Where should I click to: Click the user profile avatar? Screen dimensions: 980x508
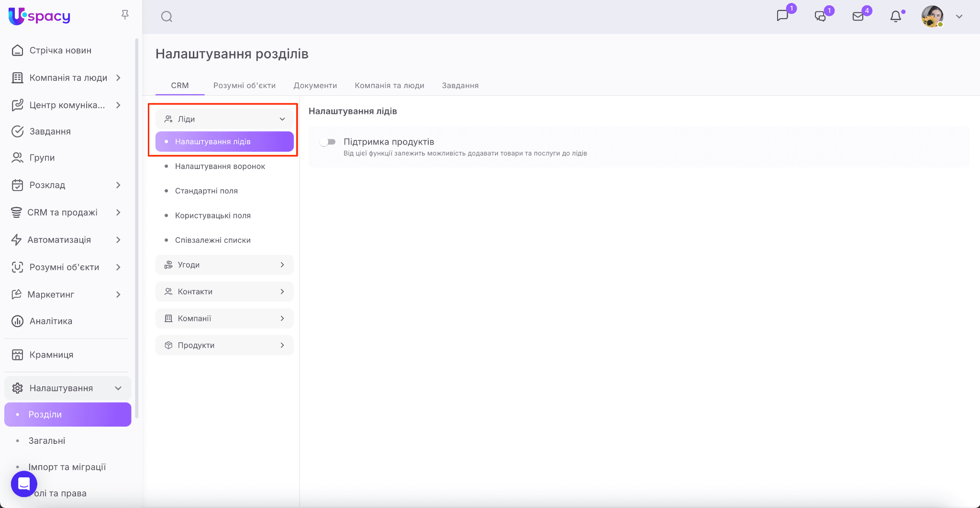(x=932, y=17)
